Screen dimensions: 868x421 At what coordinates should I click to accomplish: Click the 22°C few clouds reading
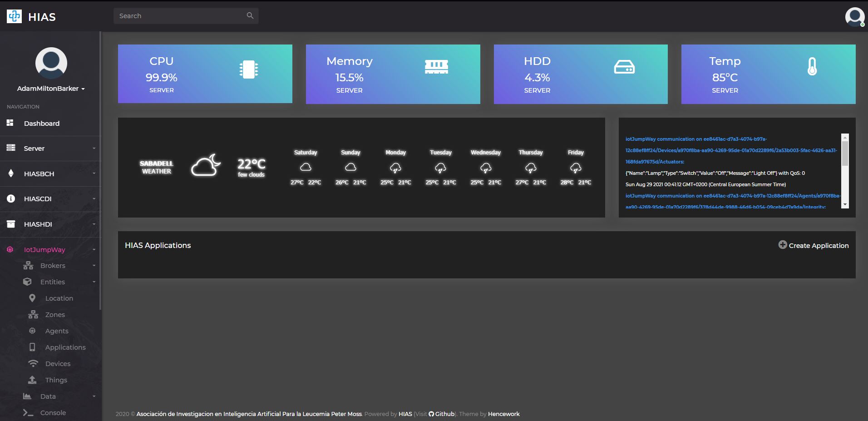[x=252, y=168]
